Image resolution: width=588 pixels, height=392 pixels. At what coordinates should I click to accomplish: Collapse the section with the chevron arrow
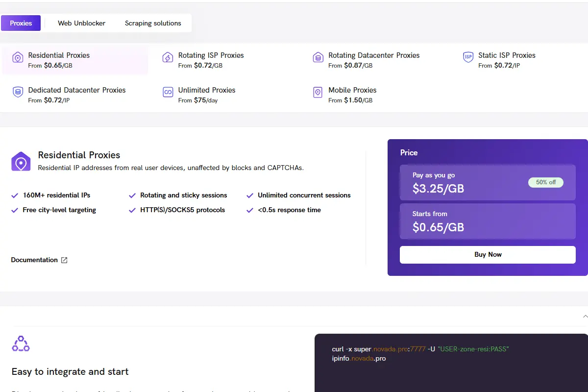coord(585,317)
